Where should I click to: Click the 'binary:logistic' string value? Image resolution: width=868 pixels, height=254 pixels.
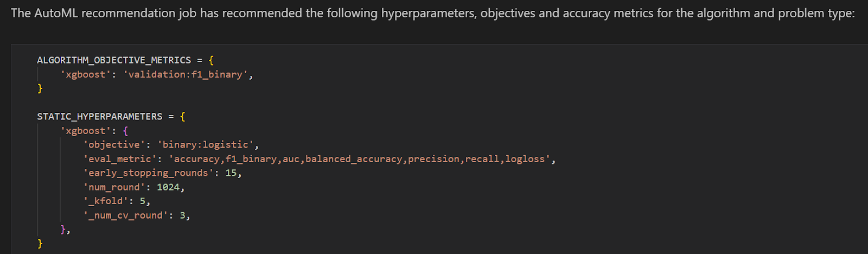click(x=206, y=145)
